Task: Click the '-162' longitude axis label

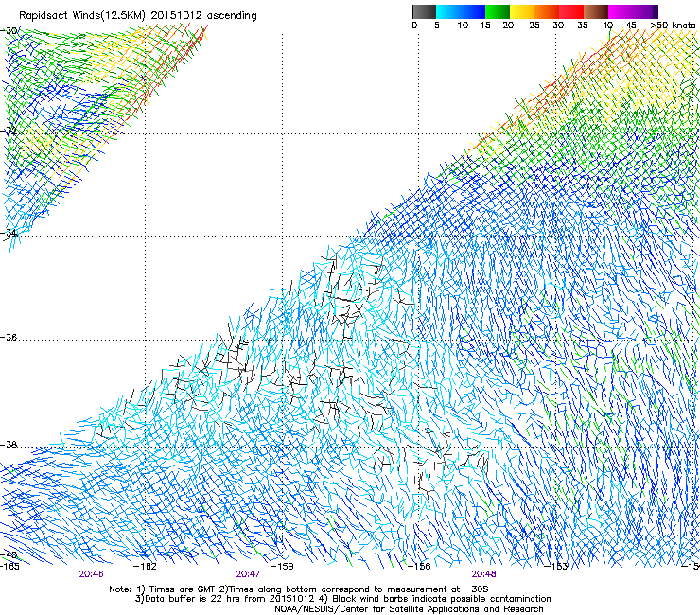Action: 145,567
